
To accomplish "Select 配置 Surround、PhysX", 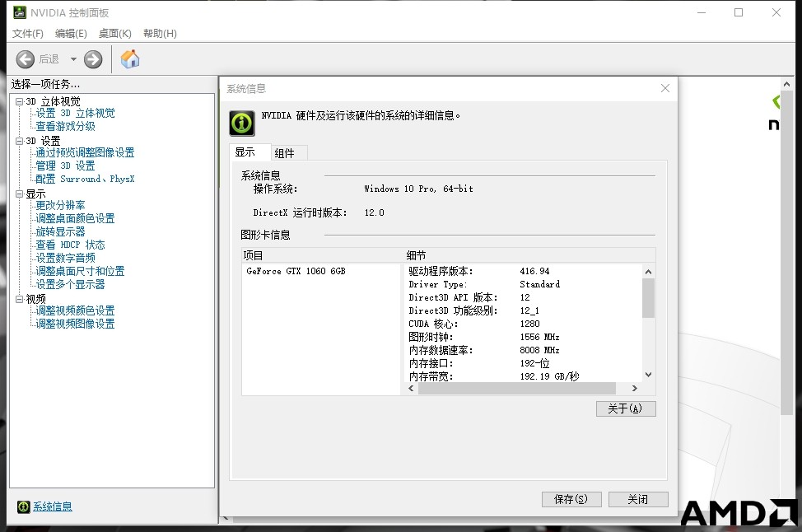I will 85,179.
